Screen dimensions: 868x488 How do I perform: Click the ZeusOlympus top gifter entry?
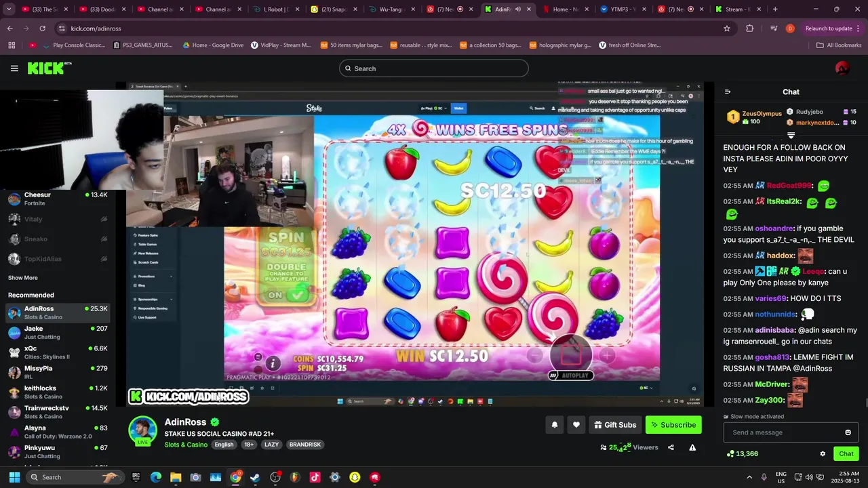755,117
